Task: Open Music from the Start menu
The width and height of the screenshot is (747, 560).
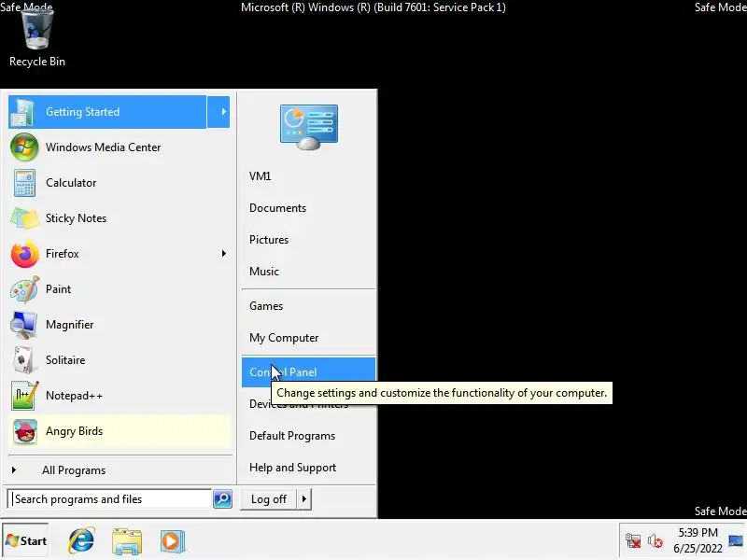Action: pyautogui.click(x=264, y=272)
